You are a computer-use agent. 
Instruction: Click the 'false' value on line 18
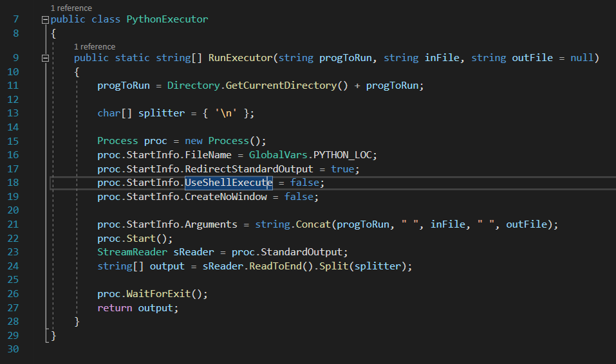304,183
